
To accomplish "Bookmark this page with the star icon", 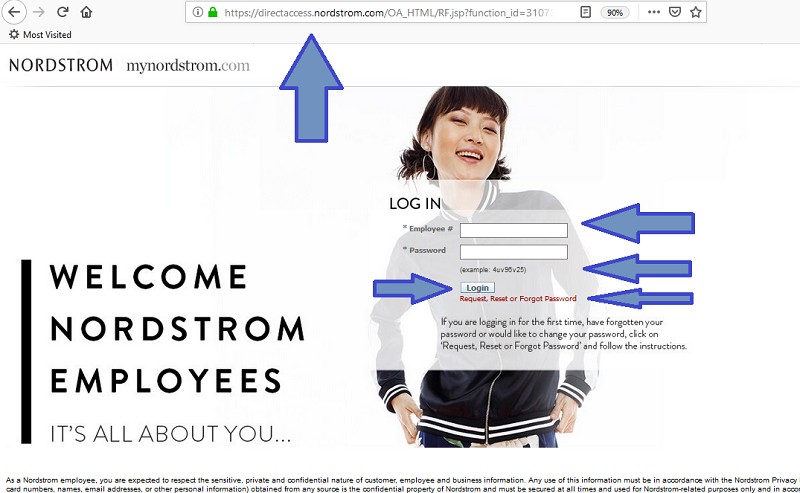I will tap(695, 12).
